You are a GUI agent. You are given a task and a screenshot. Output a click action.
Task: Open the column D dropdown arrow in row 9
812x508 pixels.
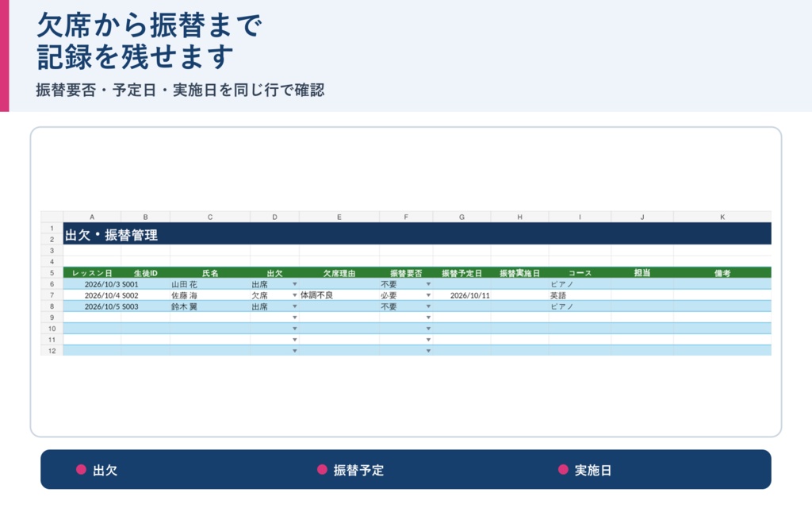pyautogui.click(x=295, y=317)
